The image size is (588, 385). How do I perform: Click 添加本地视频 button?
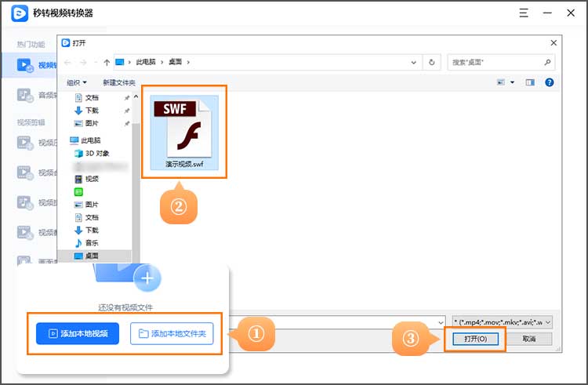coord(77,333)
